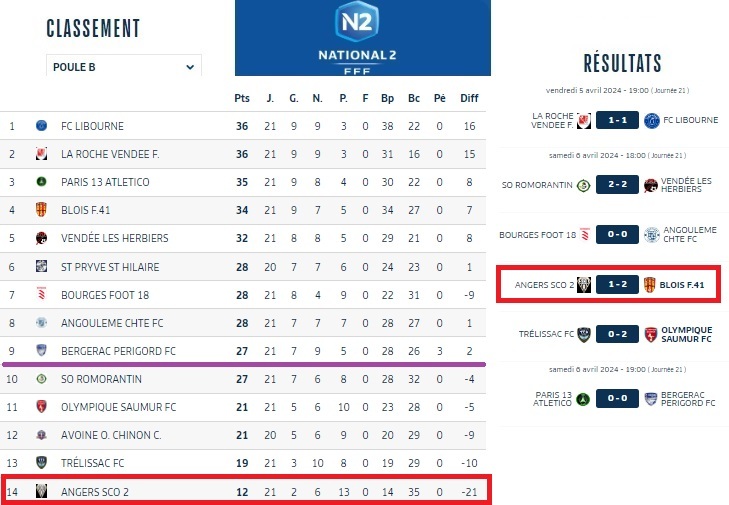Select the St Pryve St Hilaire row
This screenshot has height=505, width=729.
tap(108, 267)
